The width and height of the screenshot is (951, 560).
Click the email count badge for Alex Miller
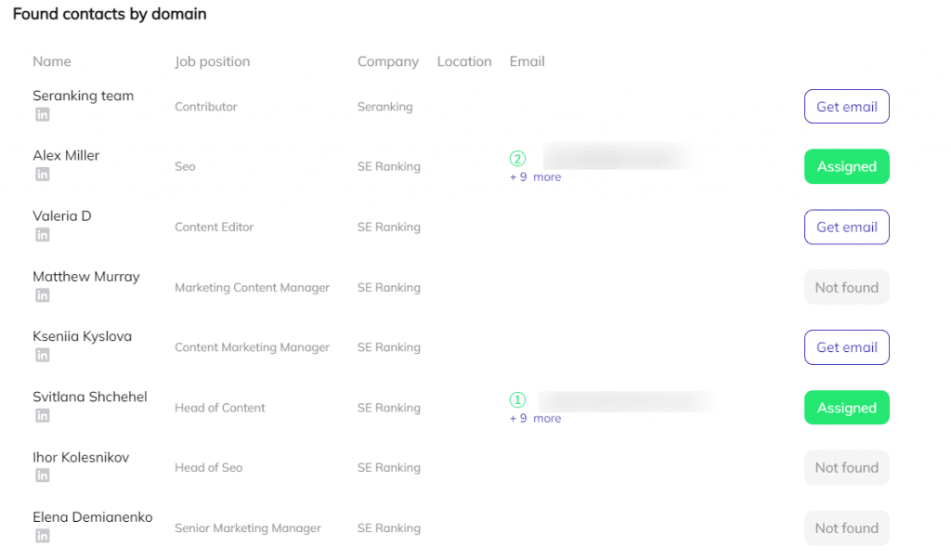[x=517, y=159]
